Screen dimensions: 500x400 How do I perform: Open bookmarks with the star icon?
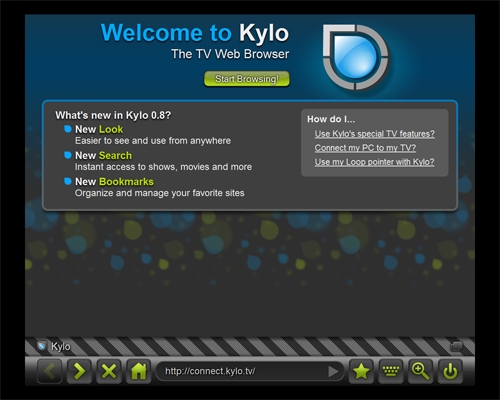coord(361,371)
